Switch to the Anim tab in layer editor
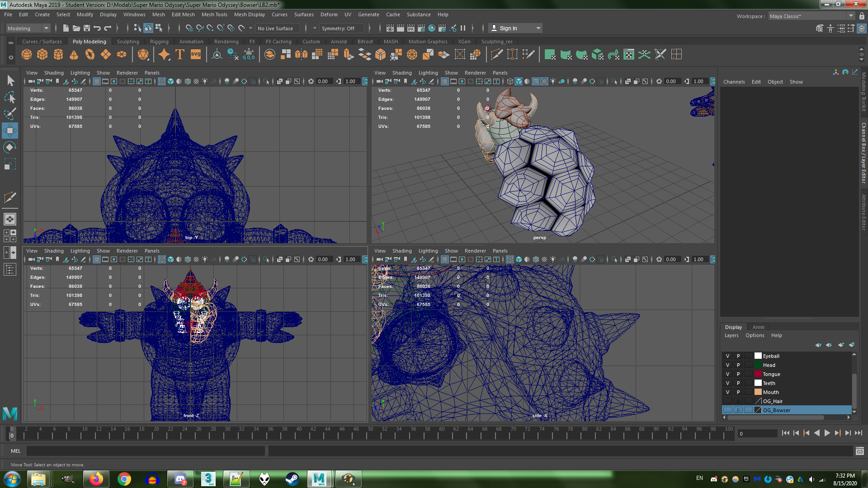The height and width of the screenshot is (488, 868). (x=758, y=327)
